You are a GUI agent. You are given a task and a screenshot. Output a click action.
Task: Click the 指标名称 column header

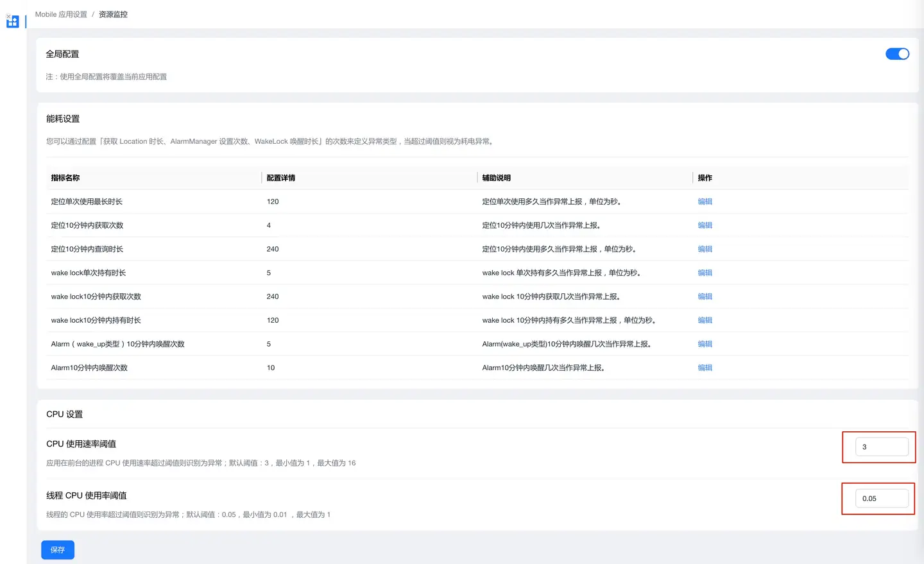[65, 178]
